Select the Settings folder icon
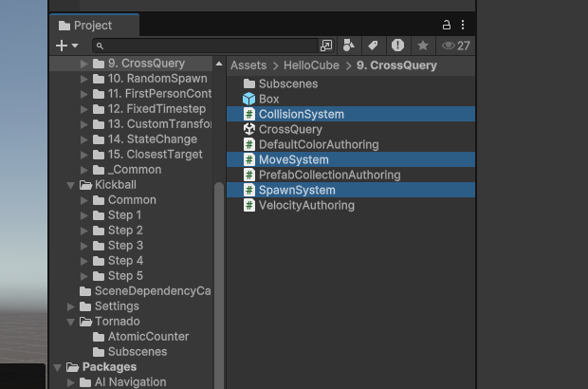 pyautogui.click(x=85, y=306)
